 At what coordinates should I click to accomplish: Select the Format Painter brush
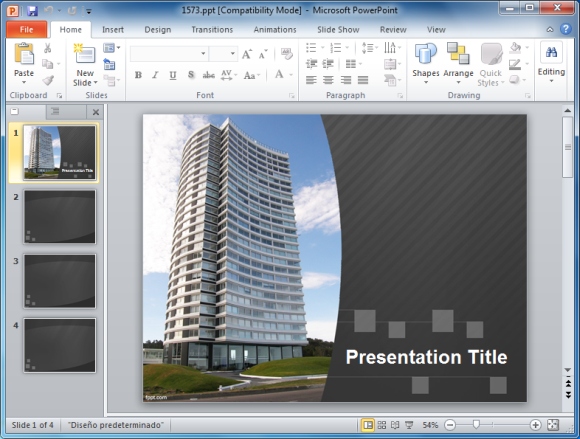pos(48,80)
